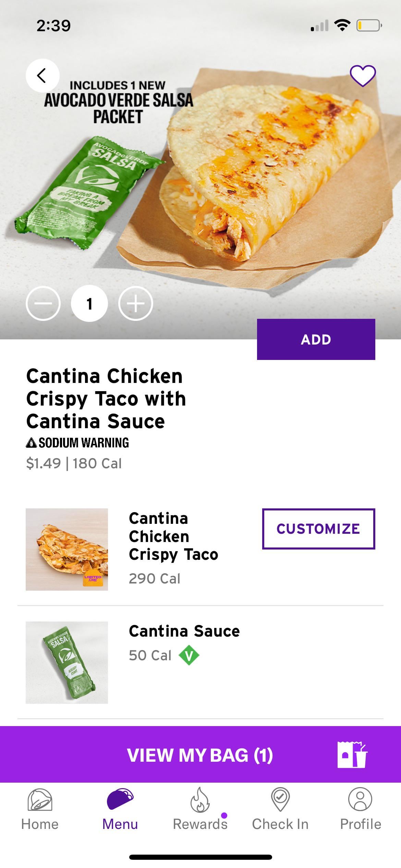
Task: Open the Cantina Sauce packet thumbnail
Action: [67, 662]
